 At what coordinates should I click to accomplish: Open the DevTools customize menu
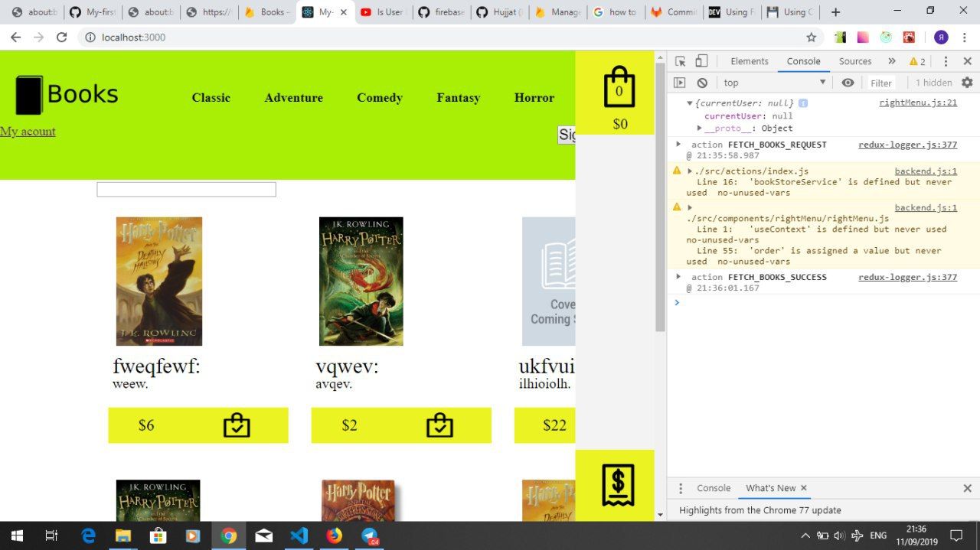[x=946, y=61]
